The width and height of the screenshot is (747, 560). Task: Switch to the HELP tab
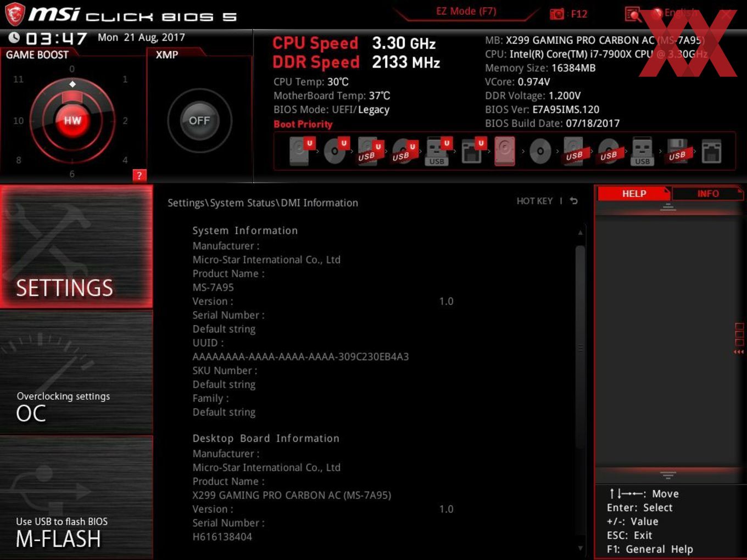pyautogui.click(x=634, y=194)
